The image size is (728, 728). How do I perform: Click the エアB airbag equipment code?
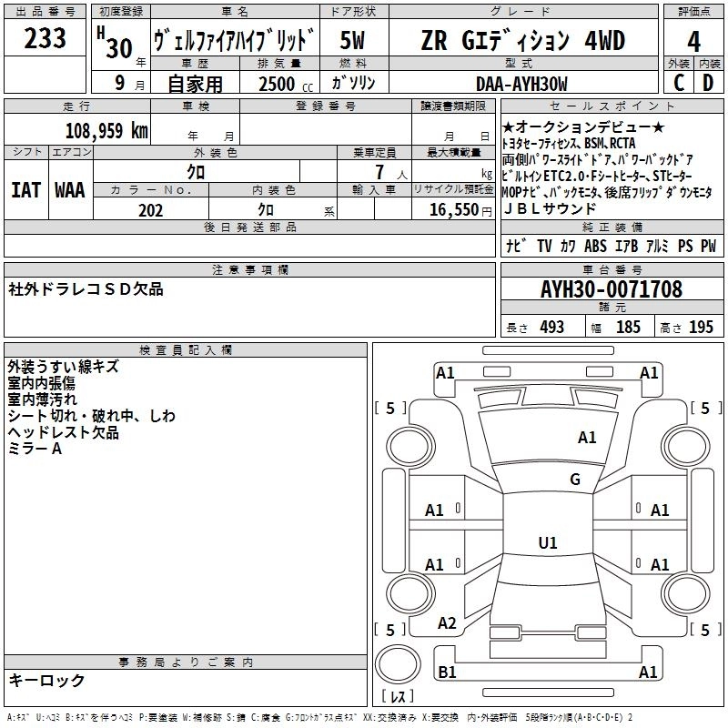[626, 246]
